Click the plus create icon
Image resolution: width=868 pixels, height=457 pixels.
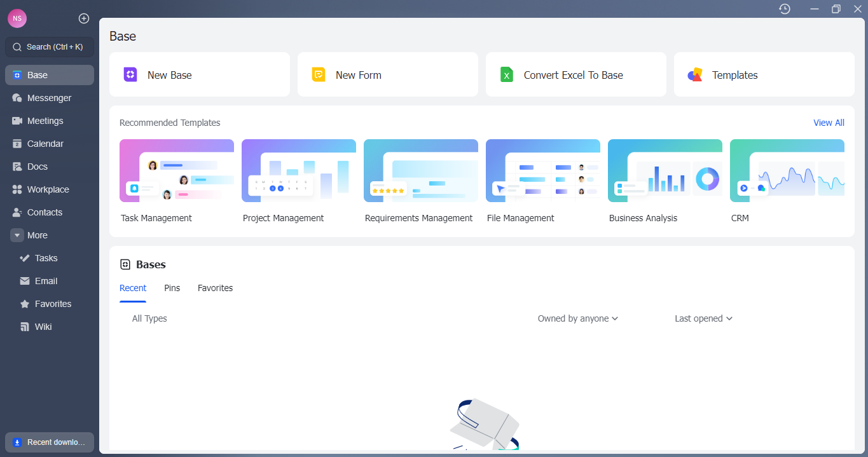(84, 18)
